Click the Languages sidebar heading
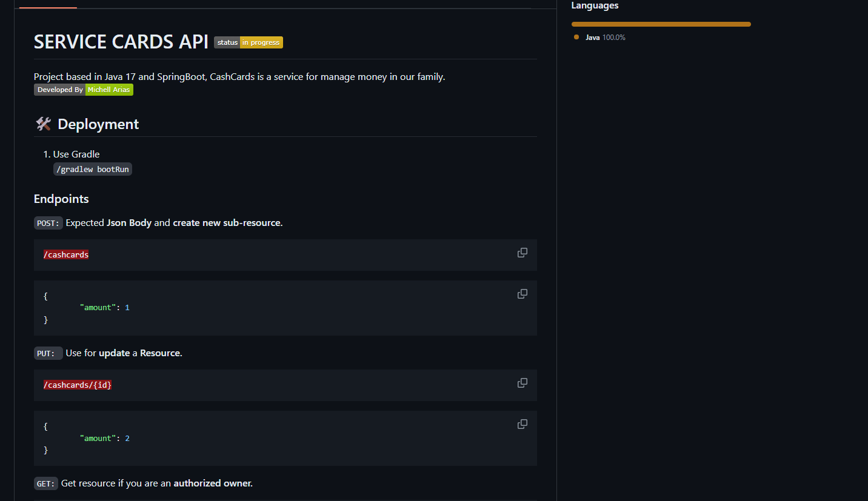 tap(595, 5)
